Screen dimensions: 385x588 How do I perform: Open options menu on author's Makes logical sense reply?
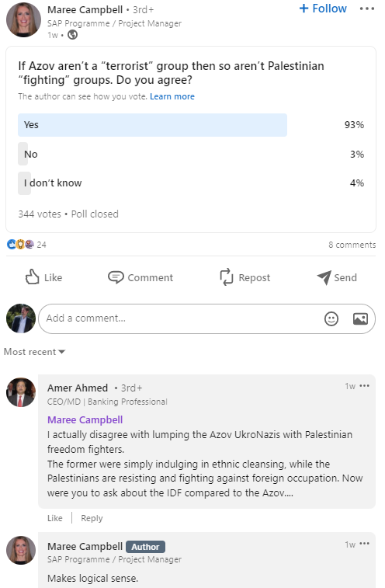pos(364,544)
